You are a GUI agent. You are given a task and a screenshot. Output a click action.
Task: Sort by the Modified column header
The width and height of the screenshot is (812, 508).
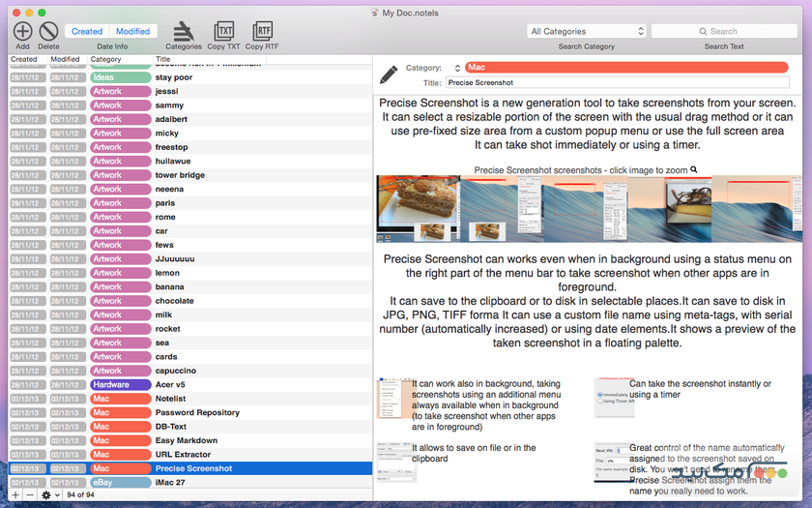[66, 59]
